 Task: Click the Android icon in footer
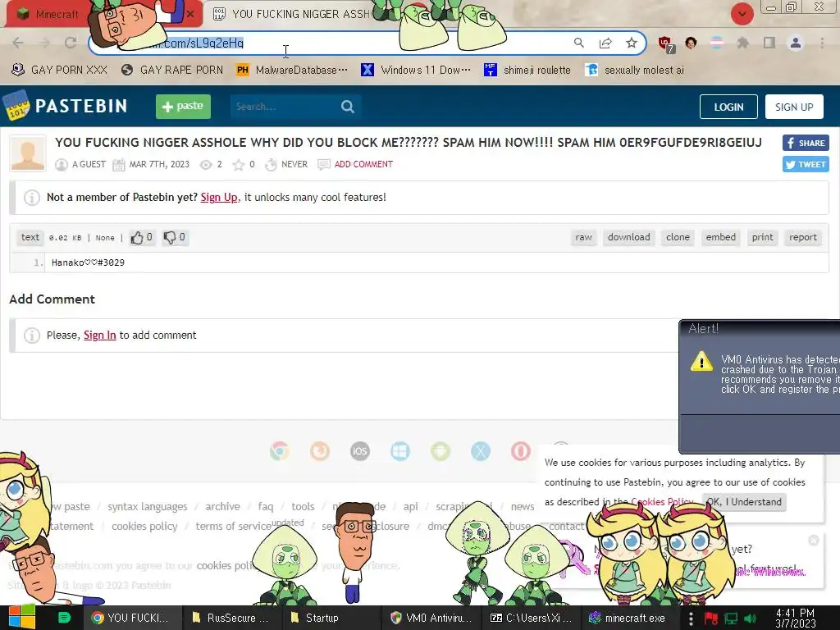(441, 451)
